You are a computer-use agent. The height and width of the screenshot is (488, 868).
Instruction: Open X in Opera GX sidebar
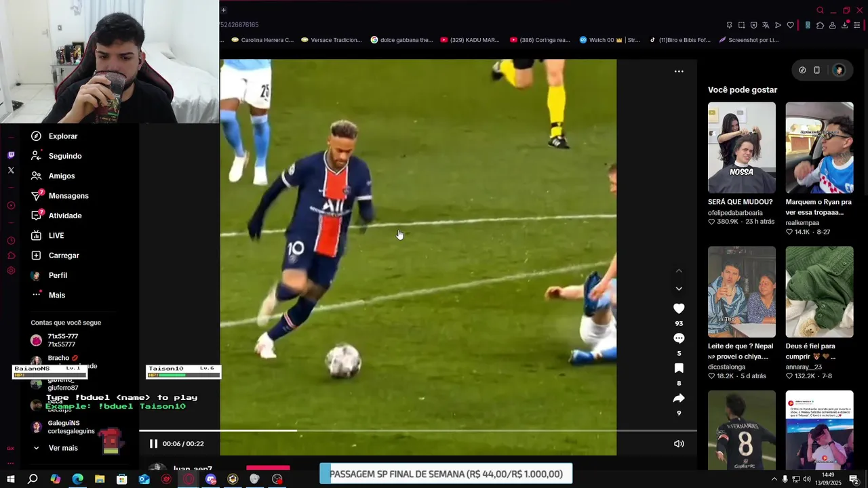tap(11, 170)
